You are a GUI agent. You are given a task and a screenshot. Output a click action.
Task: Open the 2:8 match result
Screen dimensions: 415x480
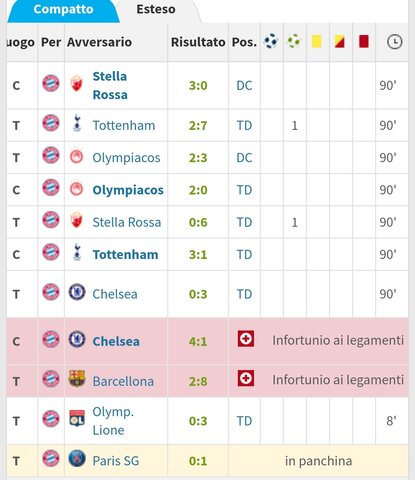198,381
